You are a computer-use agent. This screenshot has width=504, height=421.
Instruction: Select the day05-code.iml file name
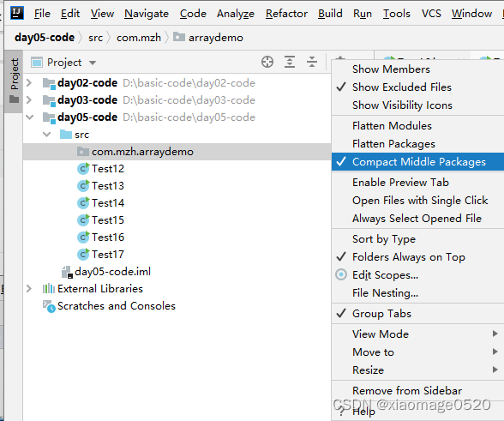pos(112,272)
